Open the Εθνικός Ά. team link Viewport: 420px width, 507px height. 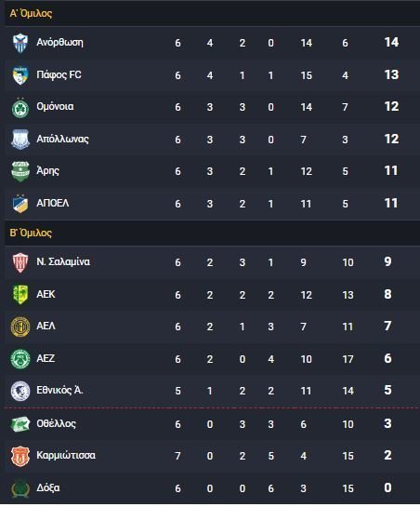click(x=59, y=391)
